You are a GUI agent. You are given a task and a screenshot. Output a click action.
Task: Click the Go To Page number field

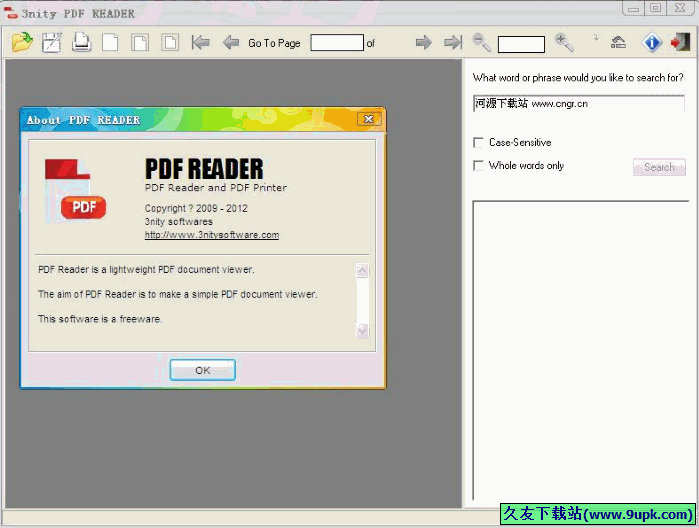(x=337, y=43)
